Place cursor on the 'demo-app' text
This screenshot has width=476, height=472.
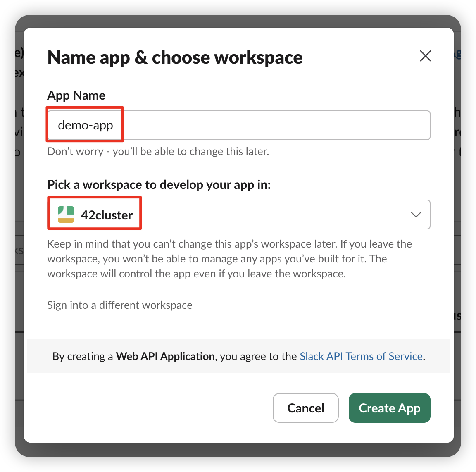pos(86,125)
